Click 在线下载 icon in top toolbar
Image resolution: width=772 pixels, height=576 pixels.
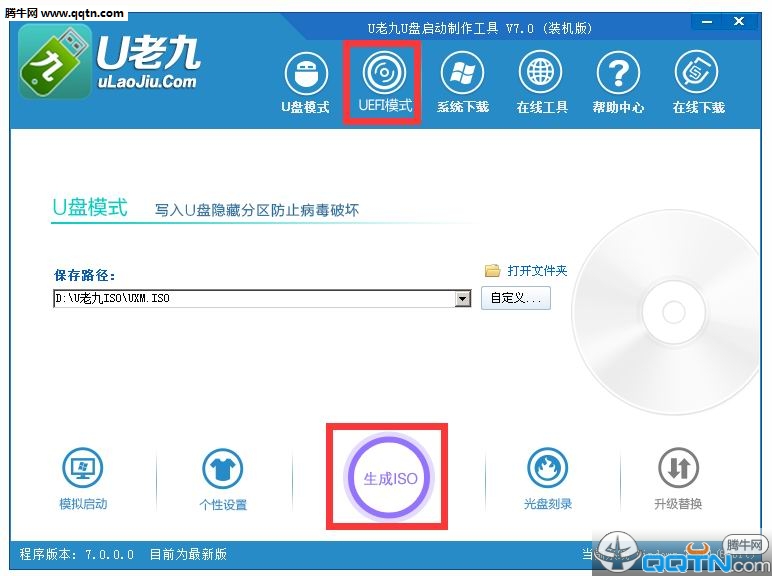(697, 73)
